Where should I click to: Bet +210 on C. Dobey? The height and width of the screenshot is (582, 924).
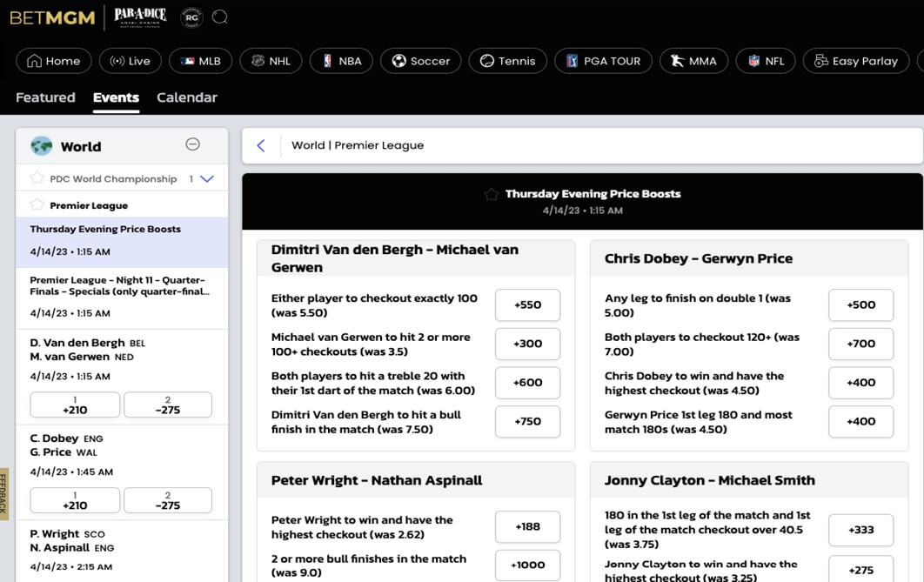pyautogui.click(x=75, y=500)
